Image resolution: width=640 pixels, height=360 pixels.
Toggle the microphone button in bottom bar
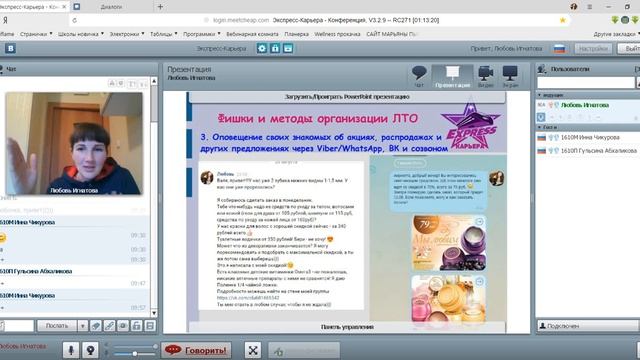point(71,350)
